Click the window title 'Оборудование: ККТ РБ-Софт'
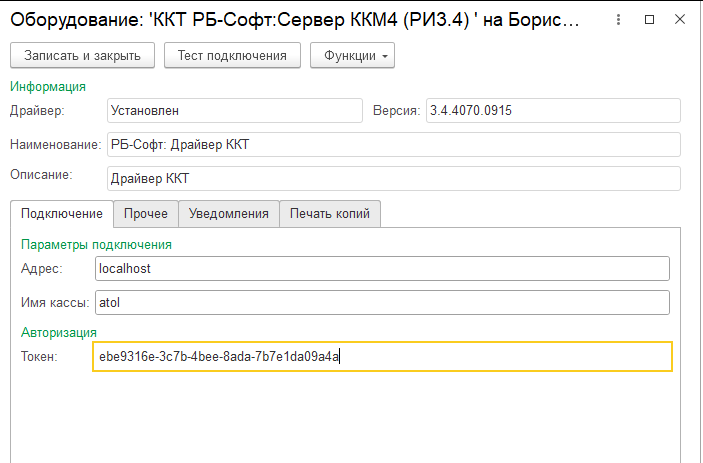The height and width of the screenshot is (463, 703). (295, 20)
